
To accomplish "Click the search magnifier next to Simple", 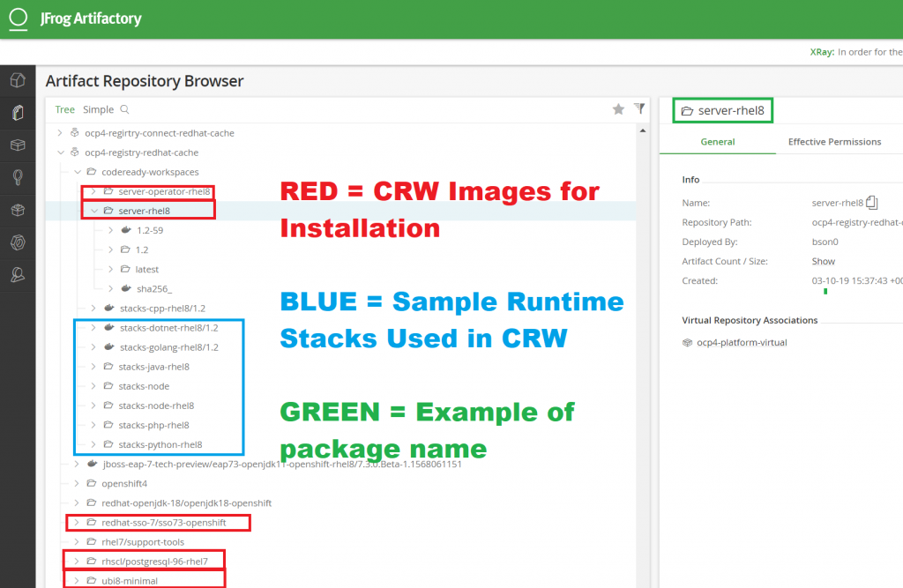I will point(124,109).
